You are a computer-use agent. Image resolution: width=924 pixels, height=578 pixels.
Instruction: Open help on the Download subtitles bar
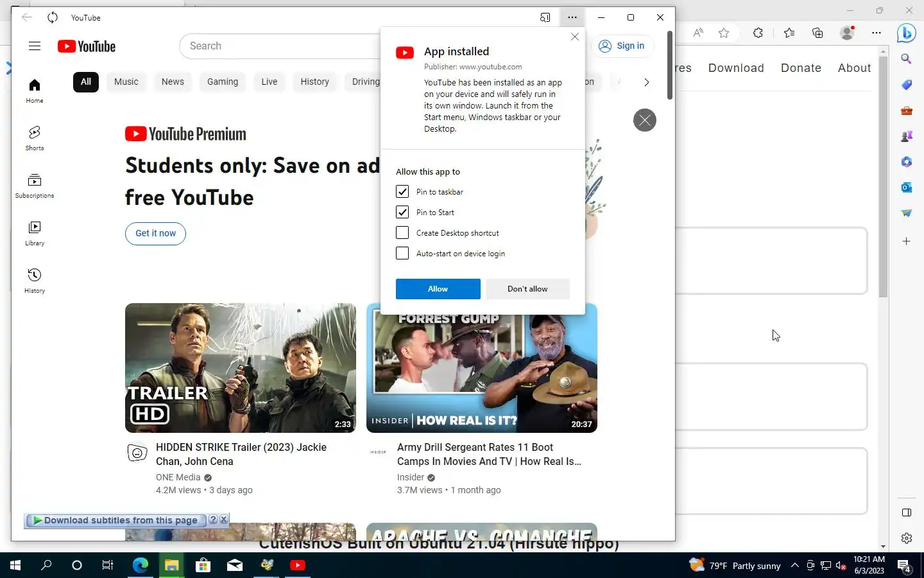point(214,520)
